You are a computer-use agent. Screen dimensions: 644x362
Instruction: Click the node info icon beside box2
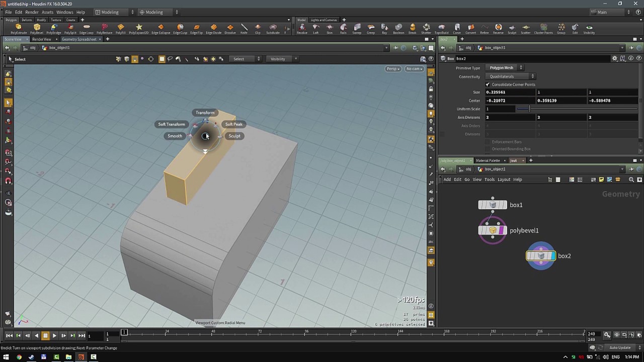631,59
